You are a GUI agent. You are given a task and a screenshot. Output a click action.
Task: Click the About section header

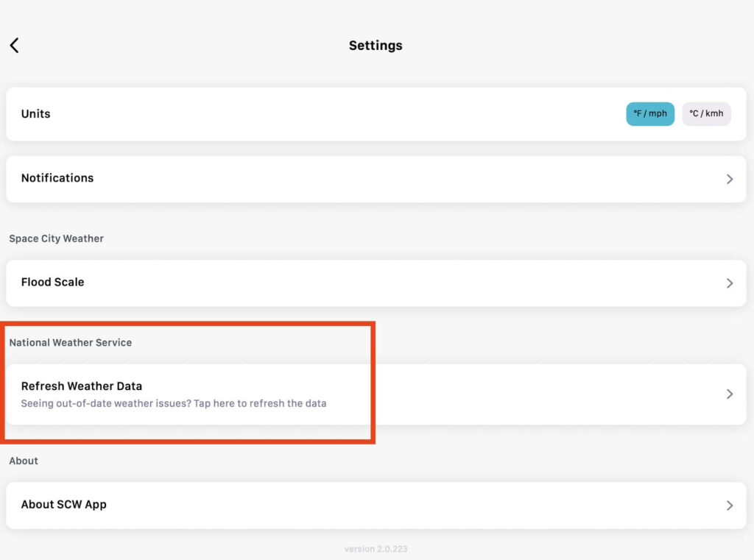point(24,461)
